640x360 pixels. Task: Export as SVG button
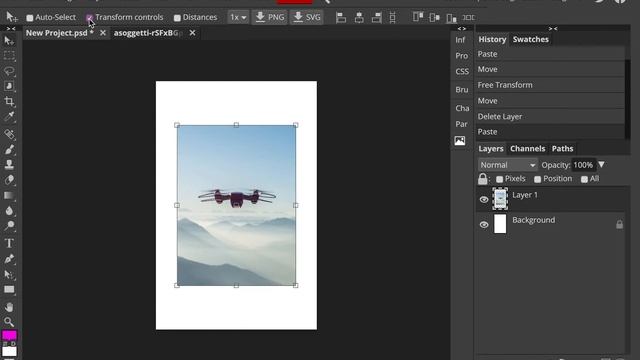307,18
